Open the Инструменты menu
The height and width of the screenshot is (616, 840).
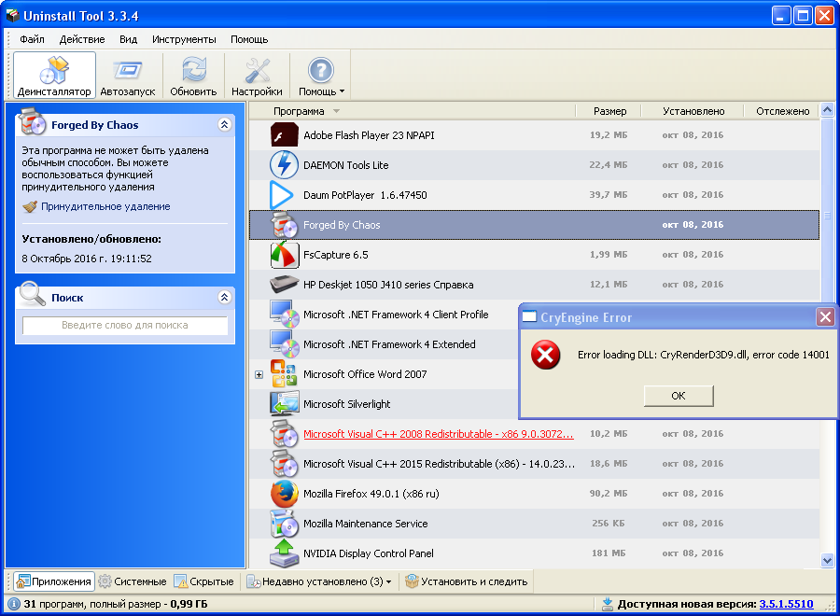184,39
